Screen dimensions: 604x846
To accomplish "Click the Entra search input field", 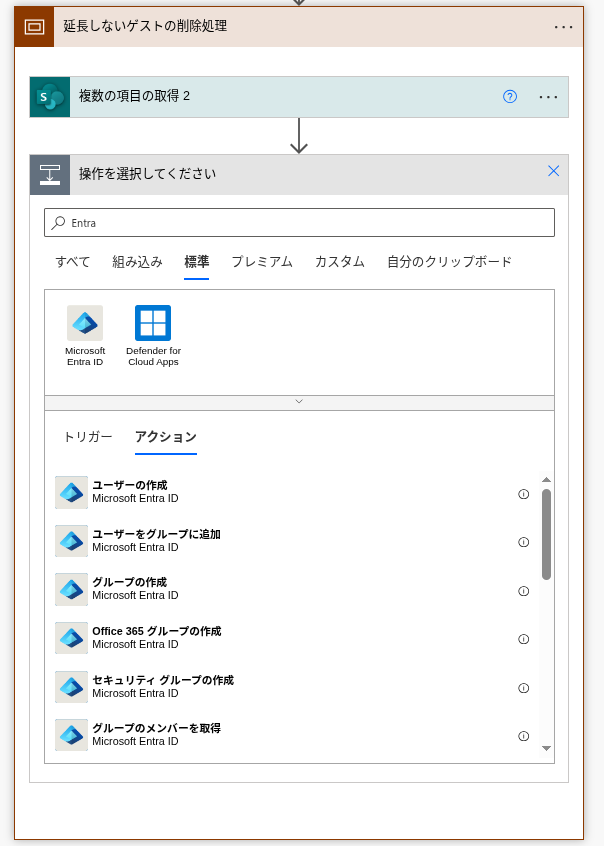I will pos(299,223).
